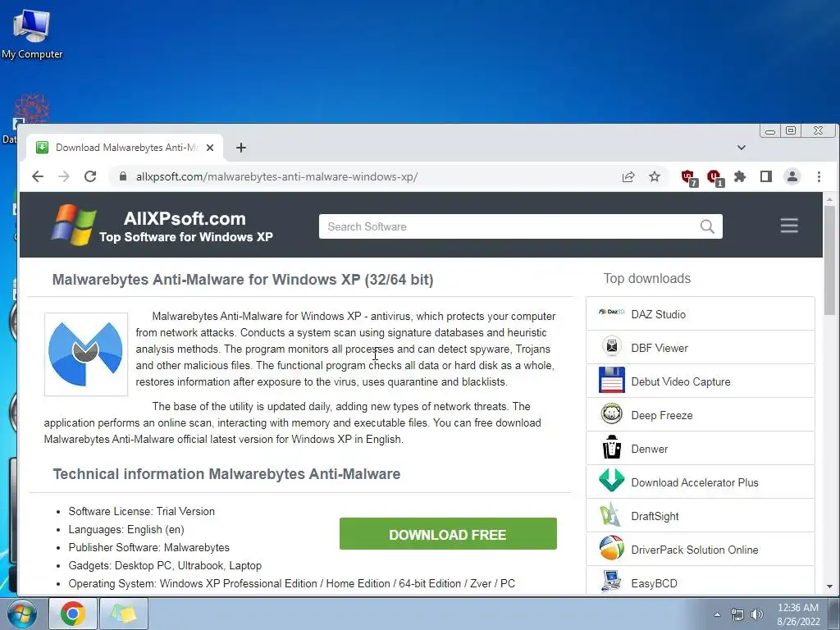Reload the page with the refresh icon

pyautogui.click(x=90, y=176)
